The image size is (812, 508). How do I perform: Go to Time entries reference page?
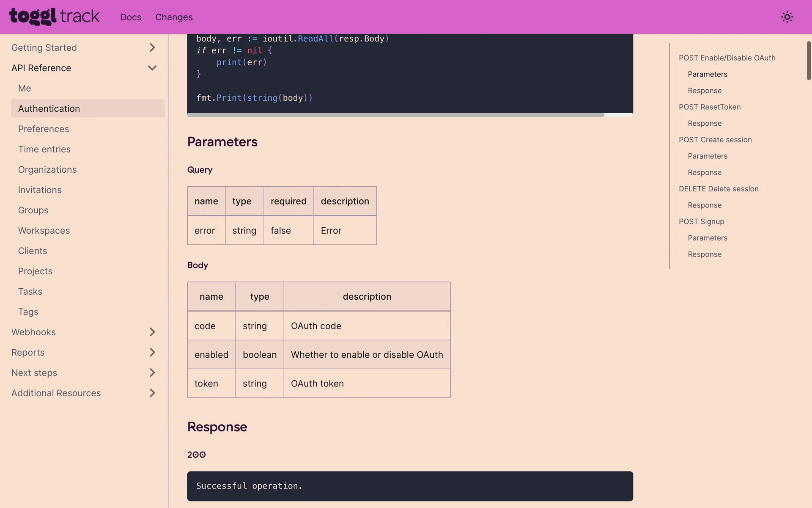tap(44, 149)
